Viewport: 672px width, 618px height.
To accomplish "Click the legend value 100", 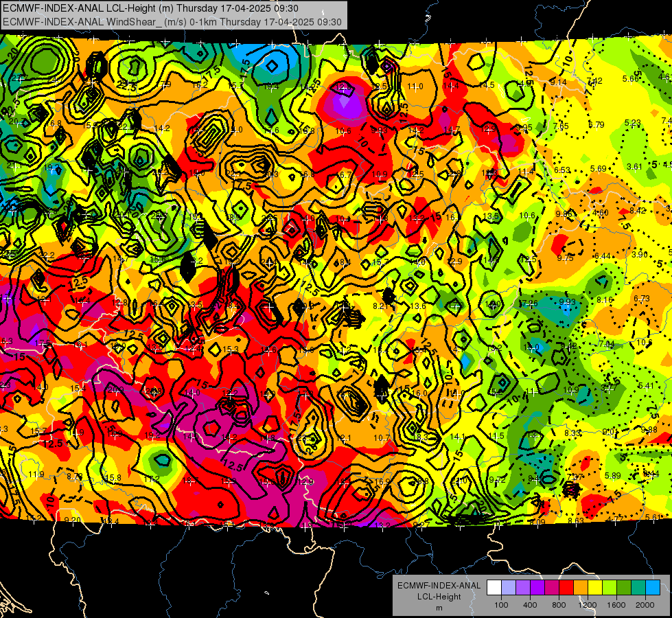I will [501, 605].
